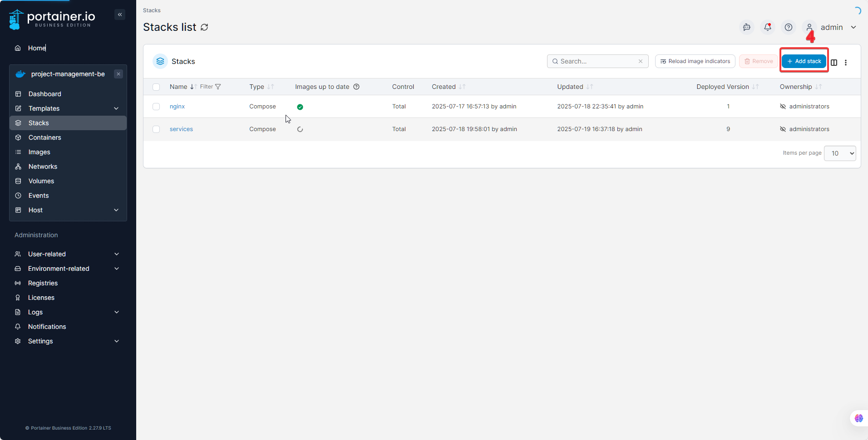The height and width of the screenshot is (440, 868).
Task: Click the refresh icon beside Stacks list
Action: 205,27
